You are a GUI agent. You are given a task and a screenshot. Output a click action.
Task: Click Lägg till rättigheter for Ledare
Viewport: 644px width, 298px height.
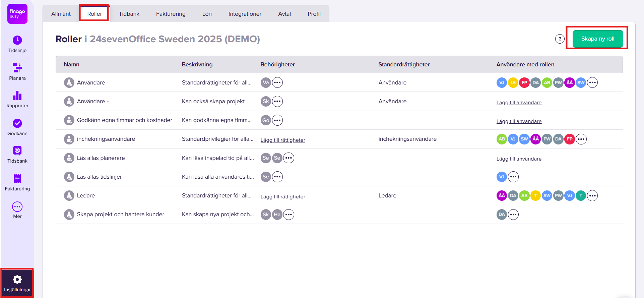tap(283, 197)
